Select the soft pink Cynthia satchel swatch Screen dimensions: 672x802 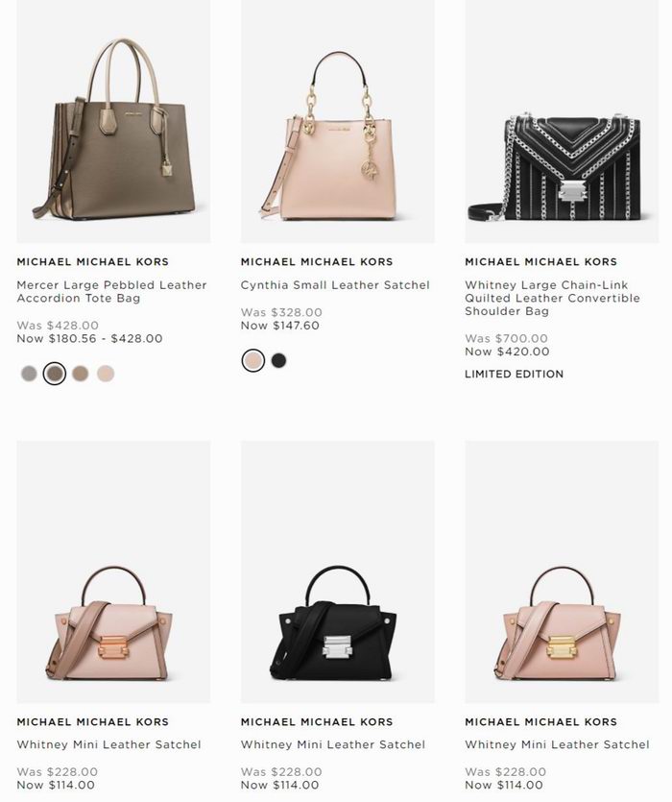click(253, 360)
